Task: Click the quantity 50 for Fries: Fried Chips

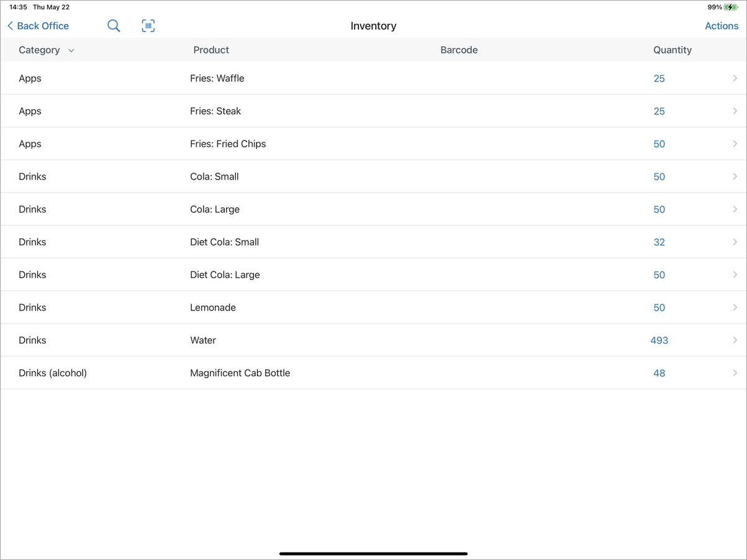Action: tap(659, 143)
